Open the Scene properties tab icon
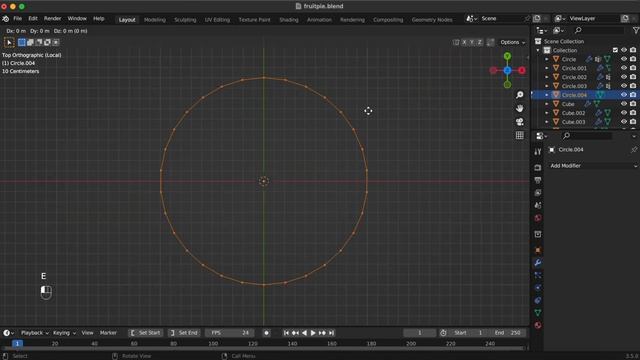This screenshot has width=640, height=360. [x=538, y=205]
